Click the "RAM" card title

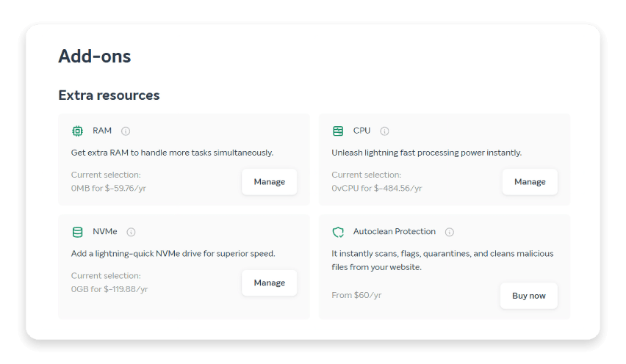coord(102,131)
